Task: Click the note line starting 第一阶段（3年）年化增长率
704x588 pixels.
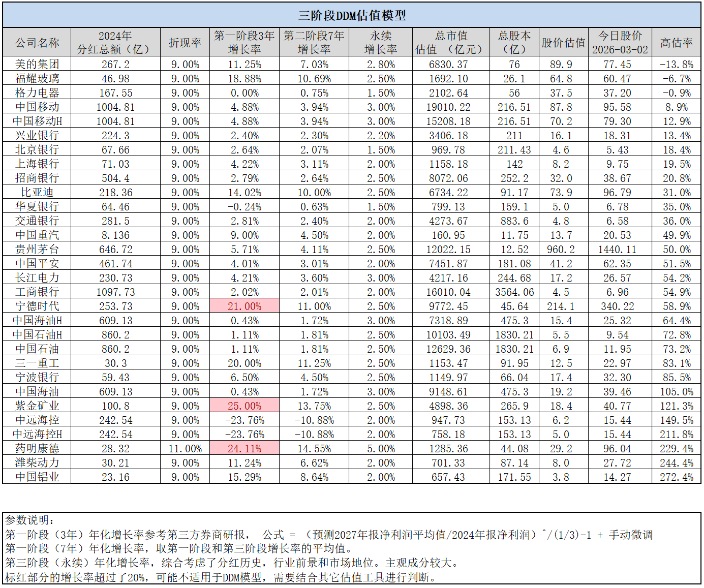Action: tap(329, 535)
